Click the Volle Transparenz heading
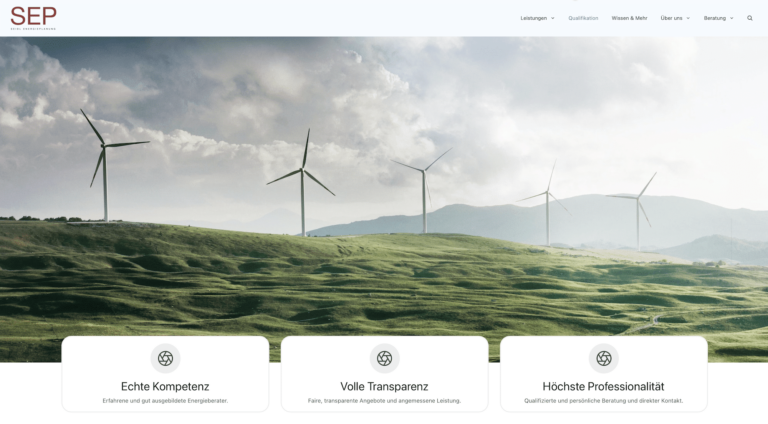 384,386
